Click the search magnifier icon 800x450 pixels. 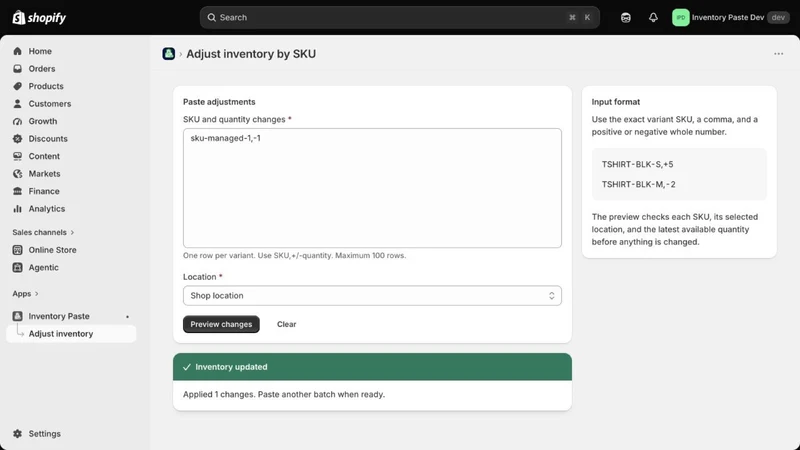pos(211,17)
